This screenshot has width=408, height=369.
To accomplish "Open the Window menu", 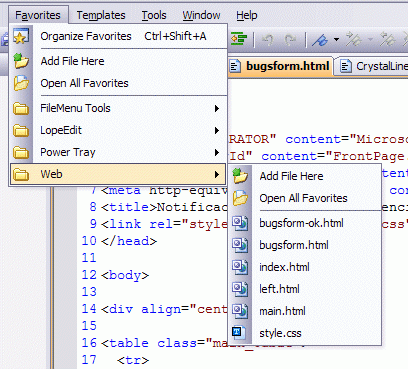I will pos(201,15).
